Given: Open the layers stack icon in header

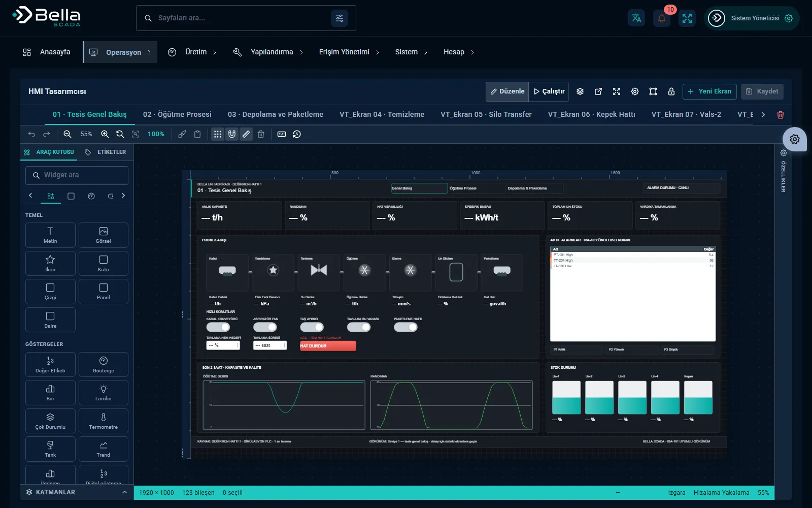Looking at the screenshot, I should [x=580, y=91].
